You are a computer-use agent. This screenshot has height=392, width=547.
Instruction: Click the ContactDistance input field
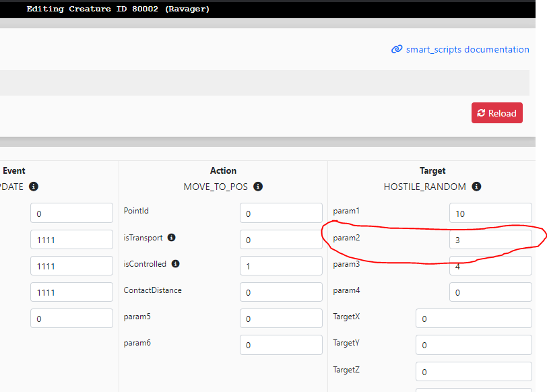[281, 292]
